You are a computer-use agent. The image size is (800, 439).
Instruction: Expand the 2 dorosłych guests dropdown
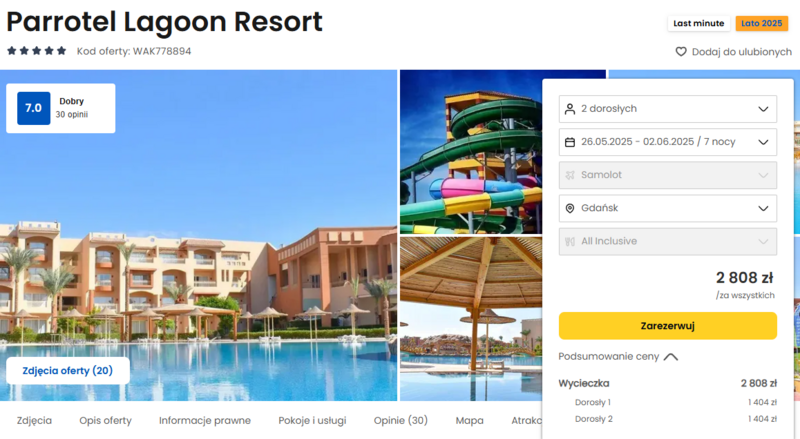click(x=668, y=109)
